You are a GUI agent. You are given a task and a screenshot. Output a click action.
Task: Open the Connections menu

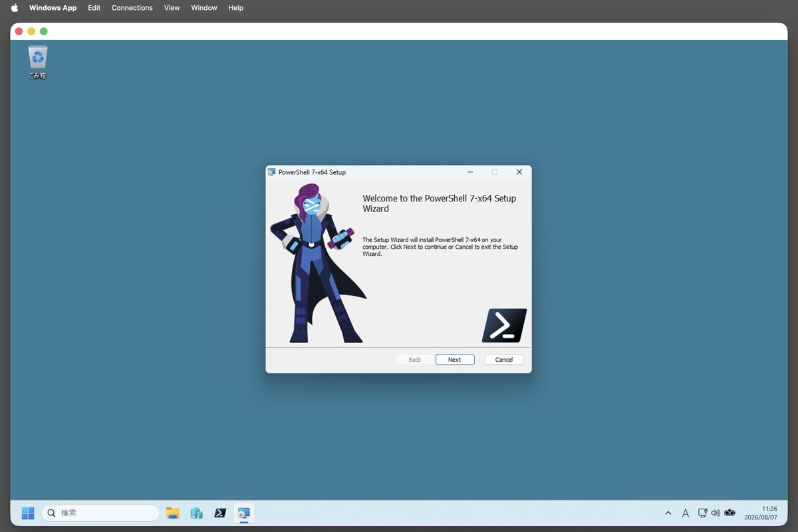(132, 8)
